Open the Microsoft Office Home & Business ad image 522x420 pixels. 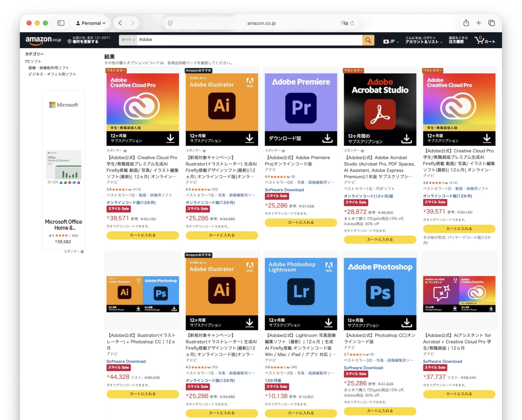click(64, 167)
